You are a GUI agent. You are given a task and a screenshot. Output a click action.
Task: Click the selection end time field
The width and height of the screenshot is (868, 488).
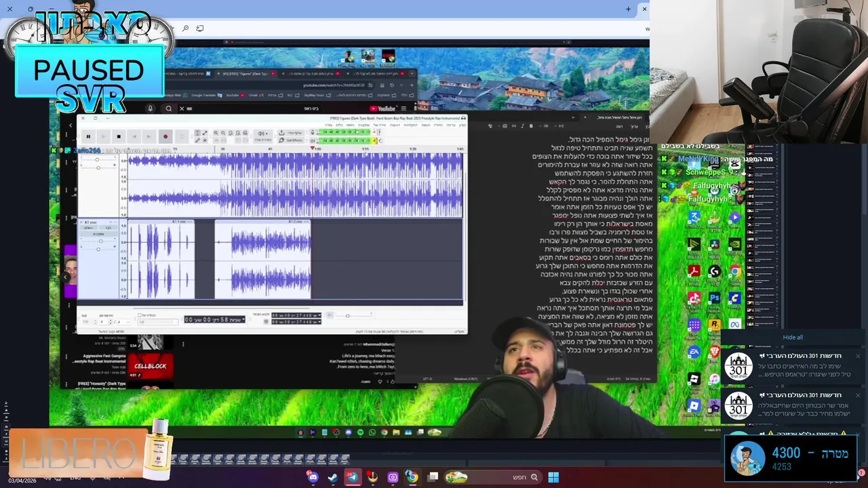296,322
